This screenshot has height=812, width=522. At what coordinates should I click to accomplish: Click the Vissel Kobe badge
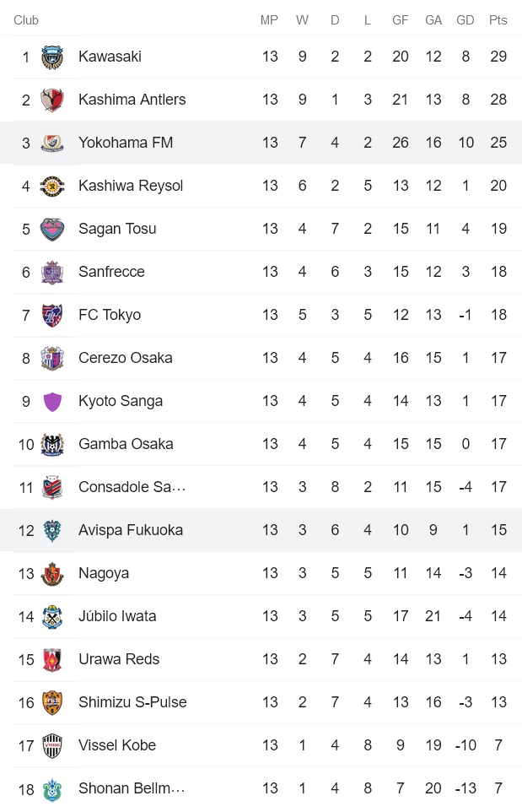[53, 745]
